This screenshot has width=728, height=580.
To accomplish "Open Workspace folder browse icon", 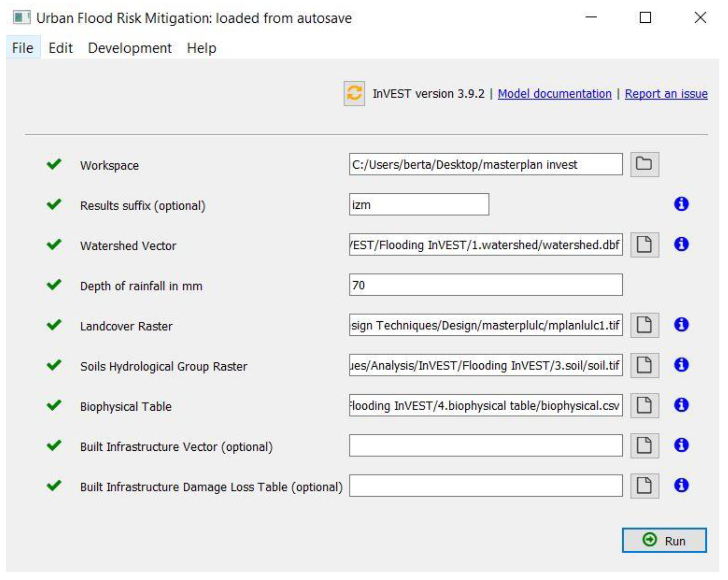I will coord(644,164).
